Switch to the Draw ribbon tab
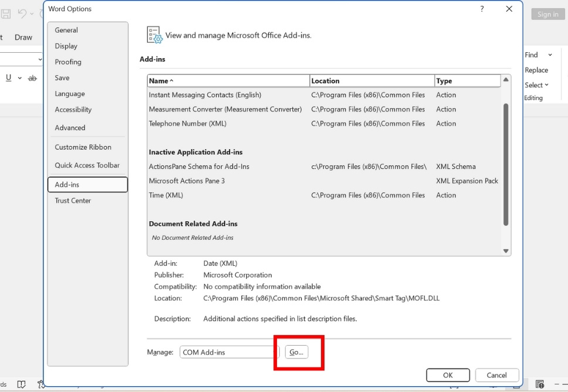The image size is (568, 392). click(x=23, y=37)
